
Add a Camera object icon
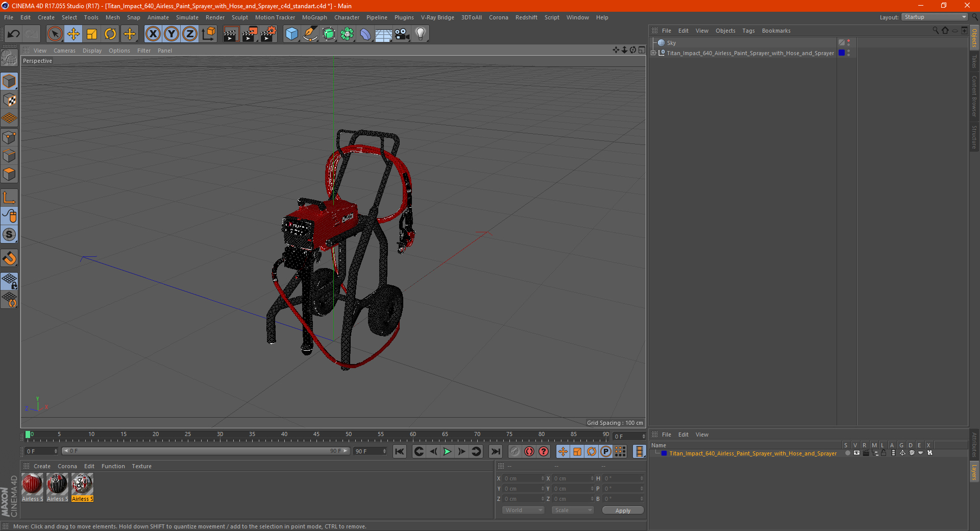pos(402,34)
